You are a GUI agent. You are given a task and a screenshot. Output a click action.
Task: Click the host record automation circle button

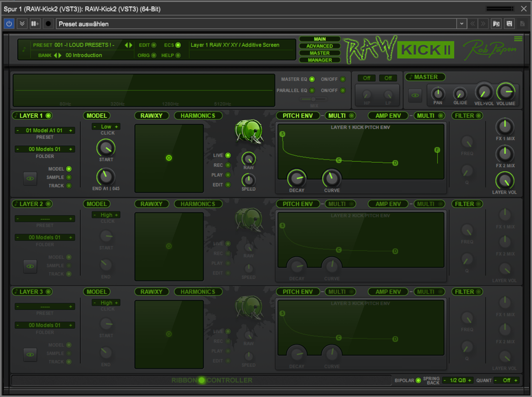(48, 24)
